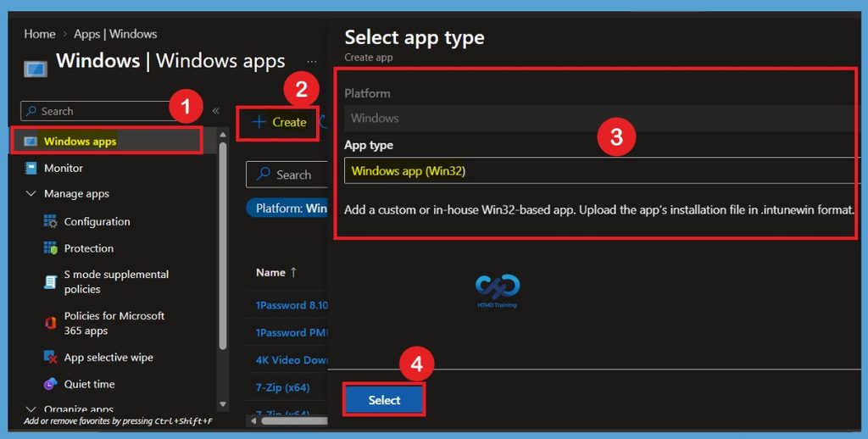Open Protection under Manage apps
This screenshot has width=868, height=439.
point(88,248)
